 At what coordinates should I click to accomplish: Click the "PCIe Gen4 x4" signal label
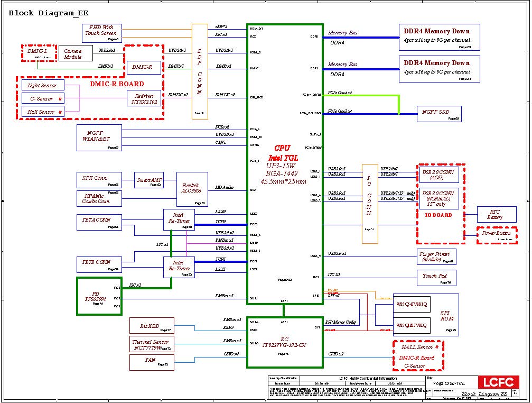[340, 93]
